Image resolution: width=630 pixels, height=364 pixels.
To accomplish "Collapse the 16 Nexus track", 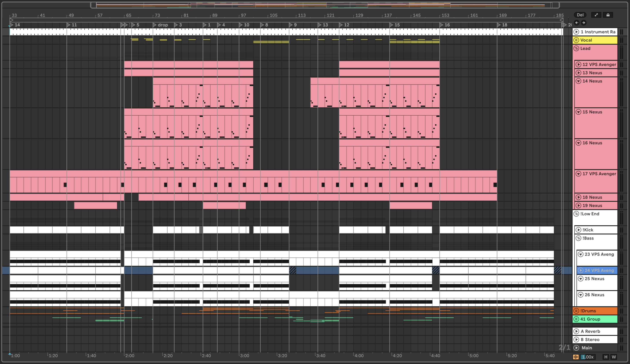I will (578, 143).
